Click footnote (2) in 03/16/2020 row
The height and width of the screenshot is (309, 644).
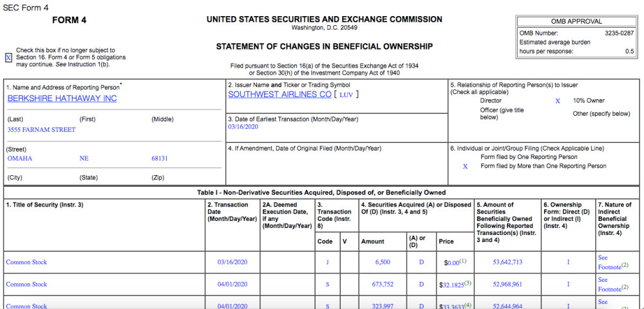coord(625,265)
